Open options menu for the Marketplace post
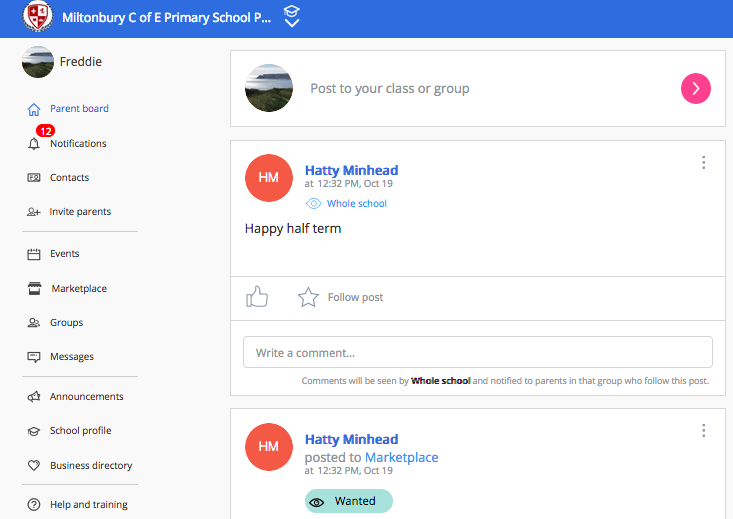The width and height of the screenshot is (733, 519). 704,431
